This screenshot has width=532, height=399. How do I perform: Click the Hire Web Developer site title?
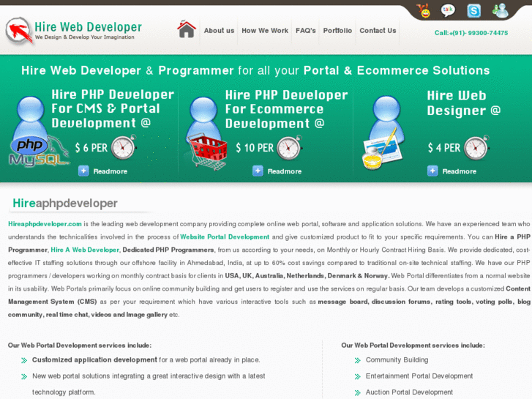tap(89, 27)
